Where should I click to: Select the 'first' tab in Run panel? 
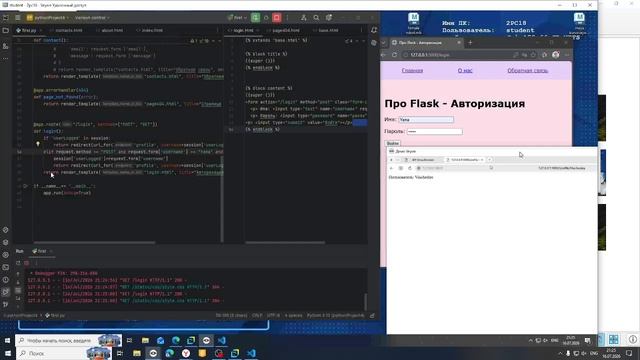(x=41, y=251)
